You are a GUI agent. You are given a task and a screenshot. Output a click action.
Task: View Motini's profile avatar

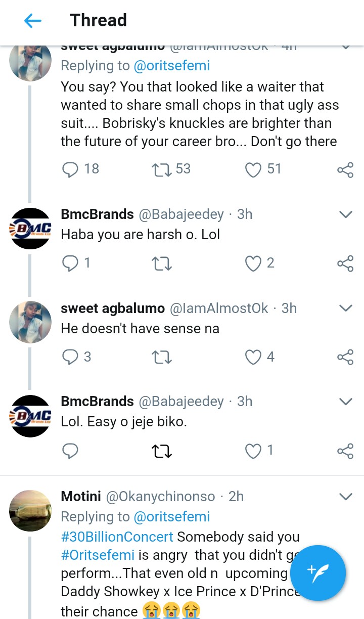30,510
